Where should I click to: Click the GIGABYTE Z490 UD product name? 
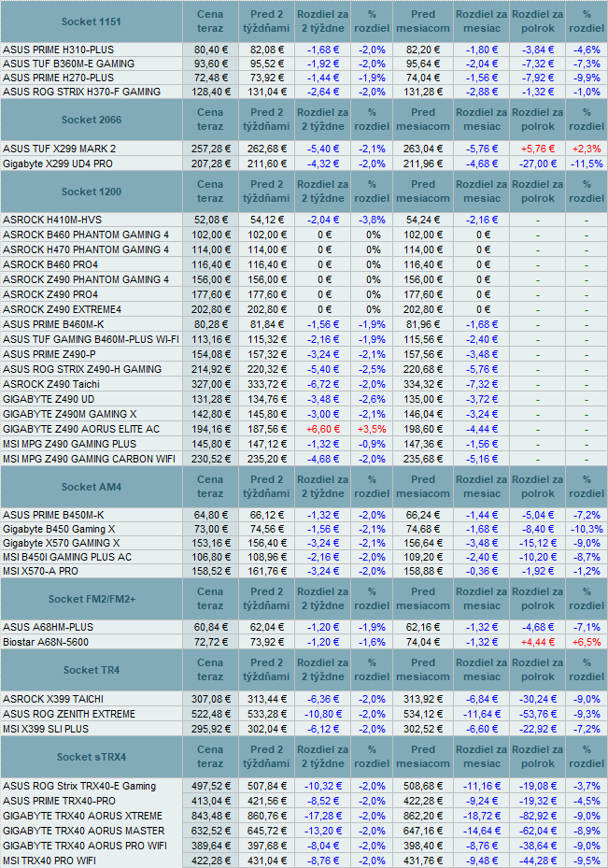coord(49,399)
